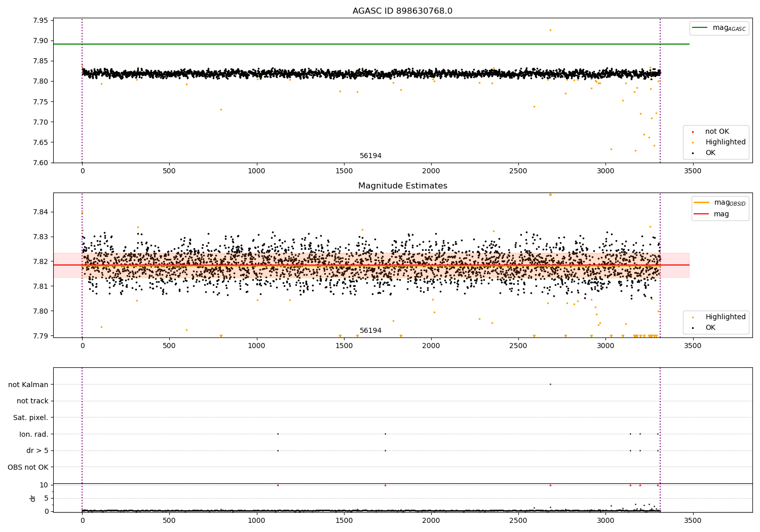This screenshot has width=760, height=532.
Task: Click 'OK' legend entry in top plot
Action: (710, 153)
